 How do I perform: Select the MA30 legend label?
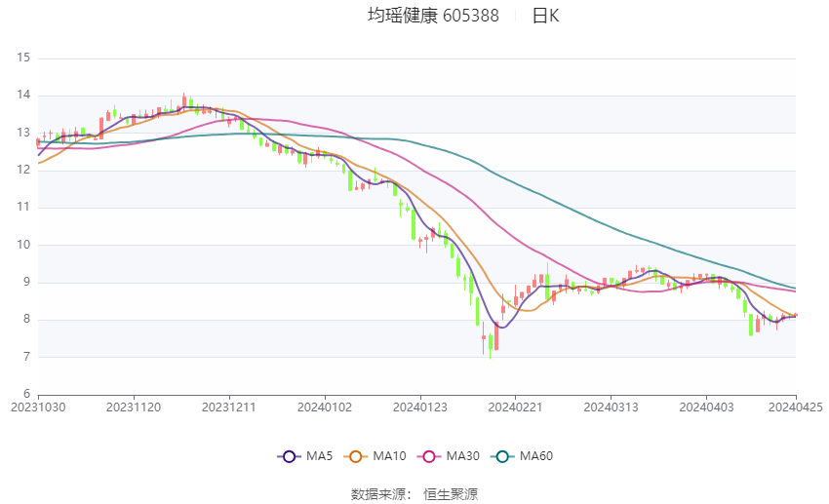tap(462, 456)
